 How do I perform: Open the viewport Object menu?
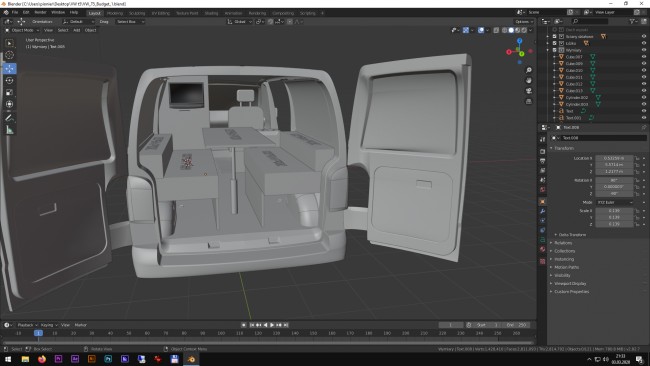[90, 30]
